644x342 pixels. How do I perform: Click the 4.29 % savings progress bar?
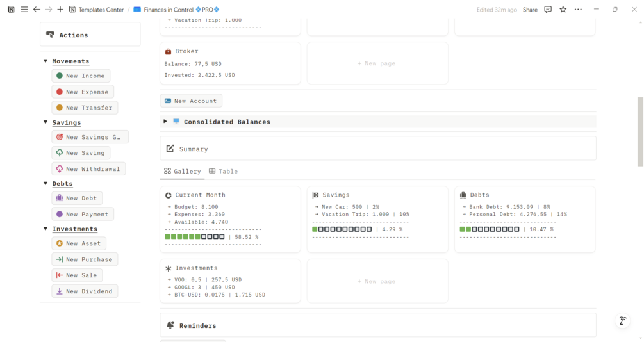(342, 229)
